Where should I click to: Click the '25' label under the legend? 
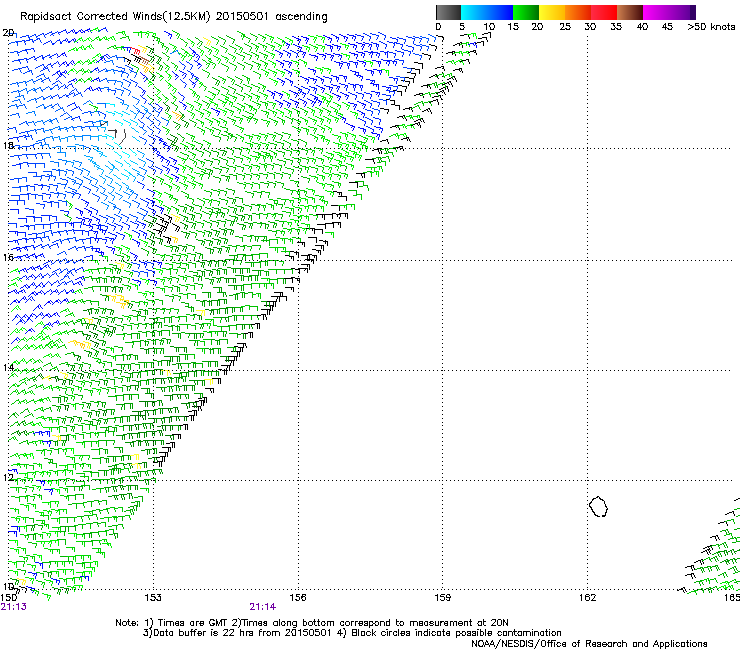point(565,27)
